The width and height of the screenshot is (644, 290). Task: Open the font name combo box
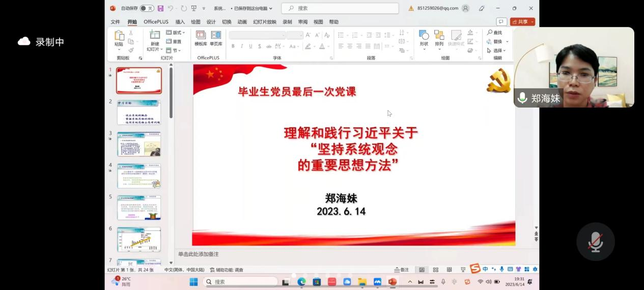(x=257, y=35)
